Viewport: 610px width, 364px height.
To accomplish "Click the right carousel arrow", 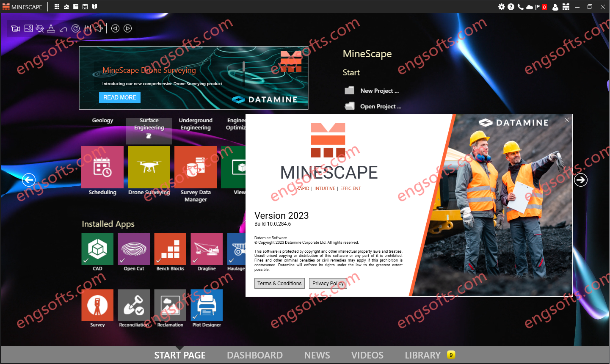I will pyautogui.click(x=581, y=180).
